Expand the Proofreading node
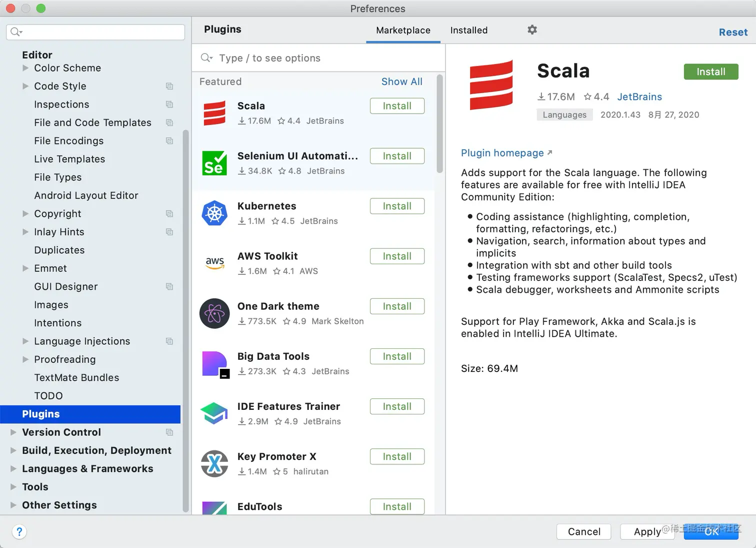This screenshot has height=548, width=756. pos(25,359)
